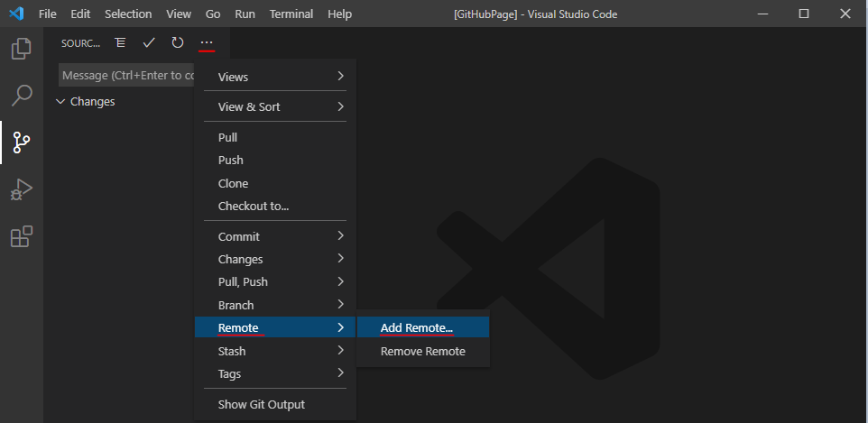The width and height of the screenshot is (868, 423).
Task: Open the Run and Debug view
Action: point(21,189)
